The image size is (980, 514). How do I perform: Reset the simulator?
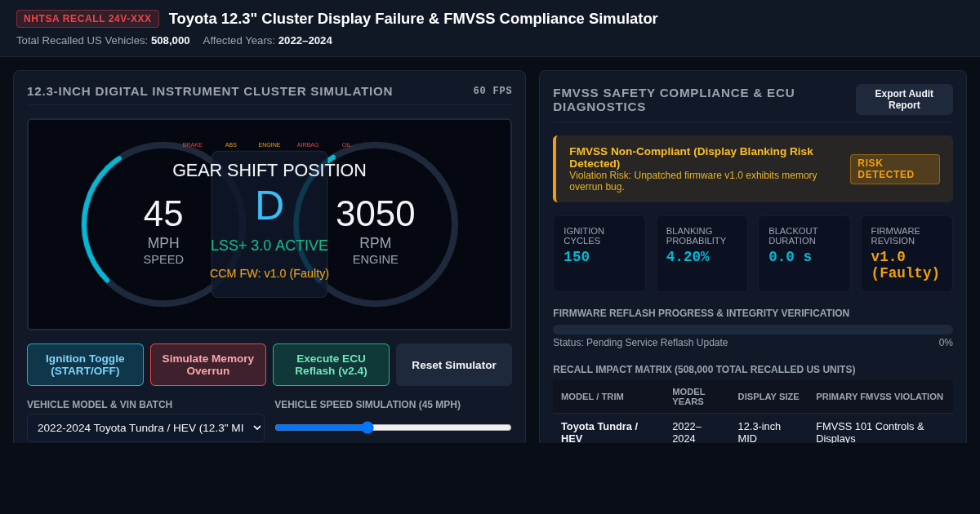(454, 365)
